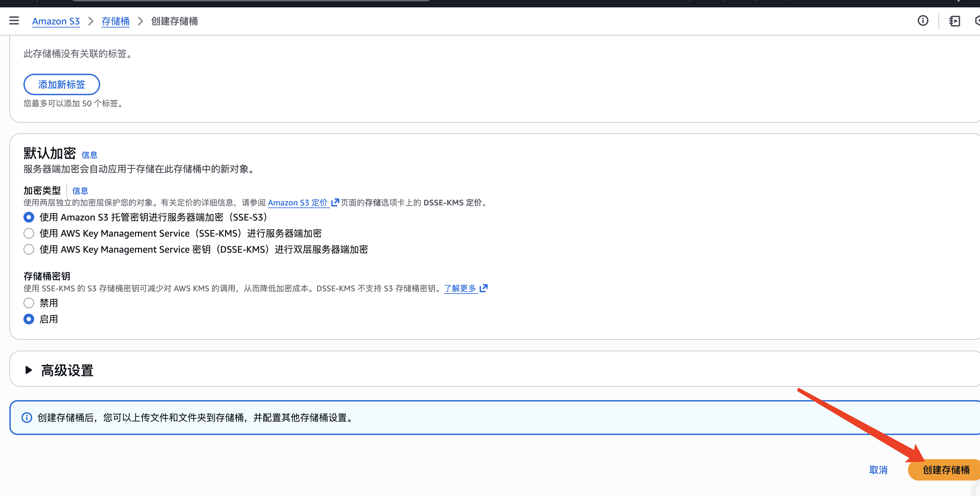Click breadcrumb chevron after 存储桶
This screenshot has height=496, width=980.
click(x=140, y=21)
